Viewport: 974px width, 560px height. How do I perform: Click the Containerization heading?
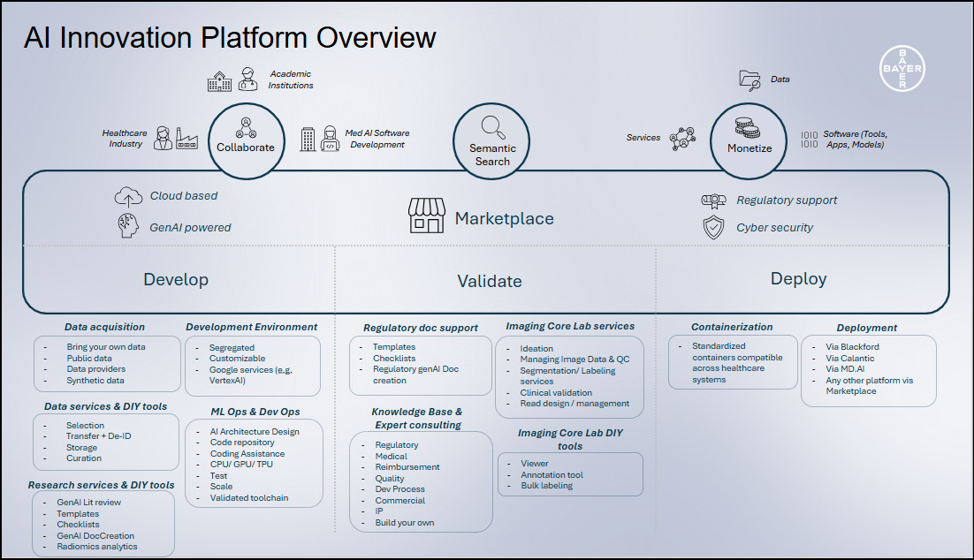coord(732,327)
